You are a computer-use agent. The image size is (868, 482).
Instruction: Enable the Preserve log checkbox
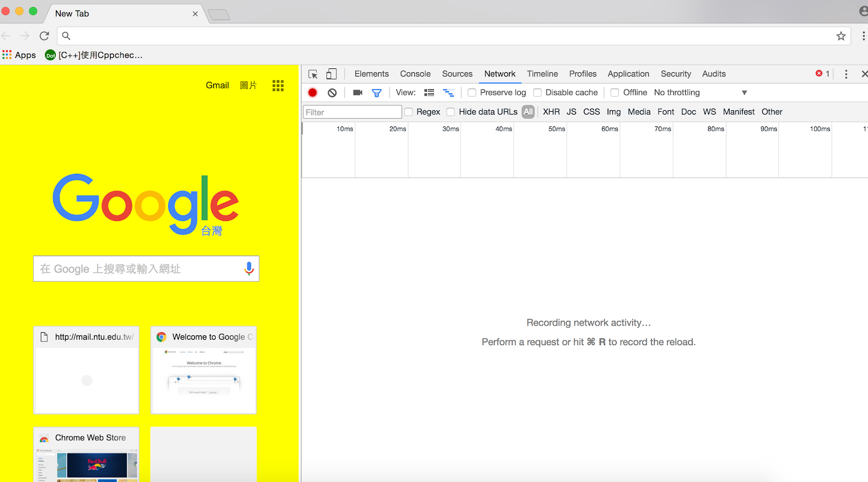(472, 93)
